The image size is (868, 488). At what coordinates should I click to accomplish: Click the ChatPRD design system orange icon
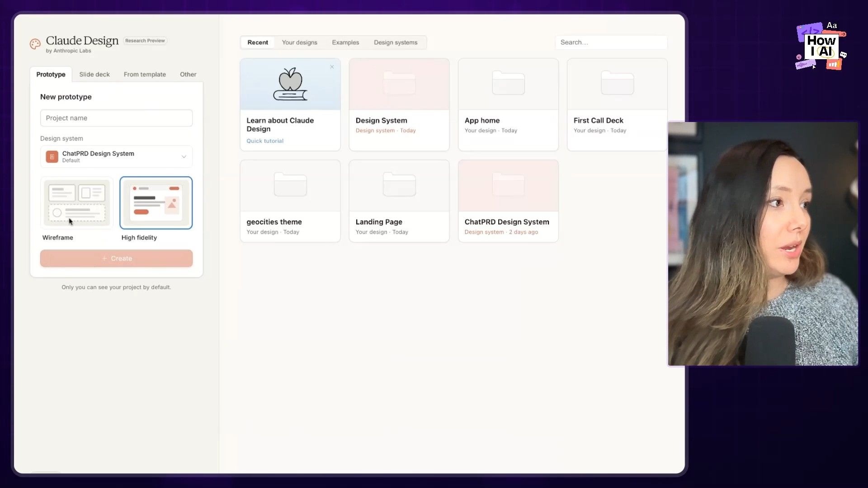(52, 157)
